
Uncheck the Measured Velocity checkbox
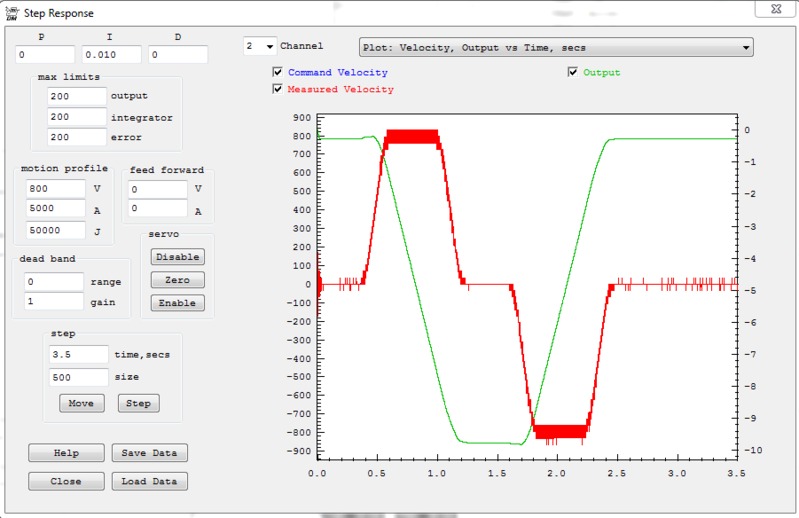278,90
